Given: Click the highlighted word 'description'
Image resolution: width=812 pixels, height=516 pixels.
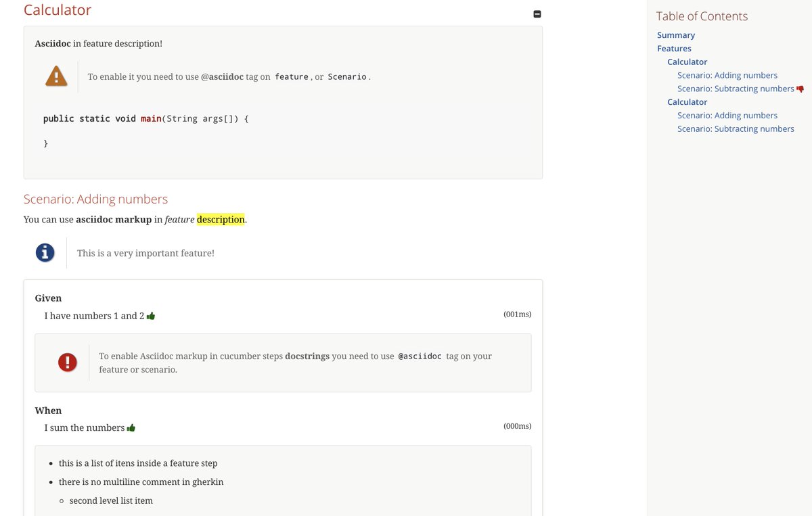Looking at the screenshot, I should point(221,220).
